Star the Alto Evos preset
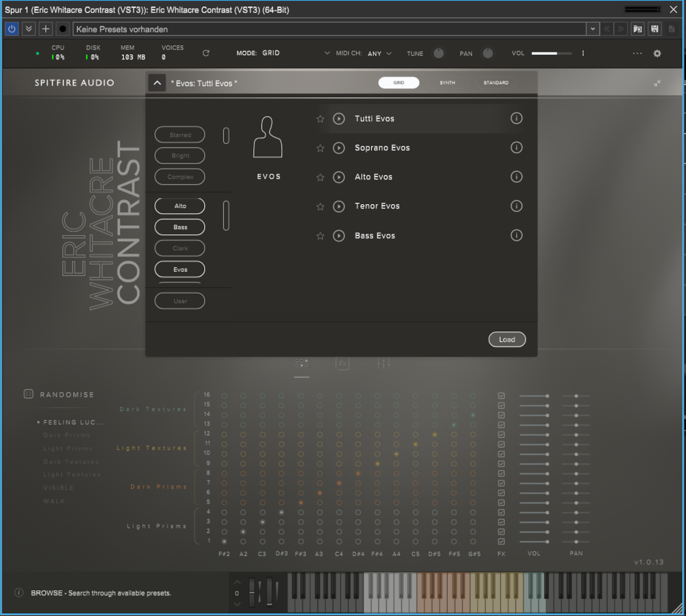This screenshot has height=616, width=686. click(320, 177)
